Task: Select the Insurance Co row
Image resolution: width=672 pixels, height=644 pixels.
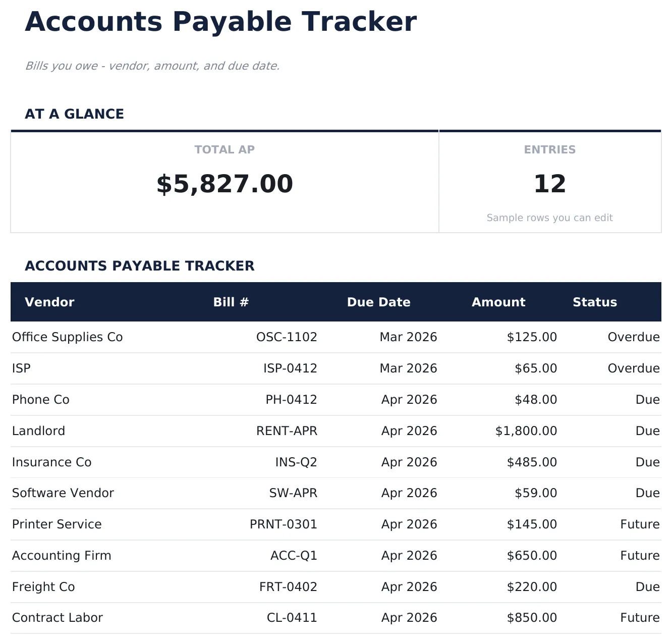Action: [x=51, y=462]
